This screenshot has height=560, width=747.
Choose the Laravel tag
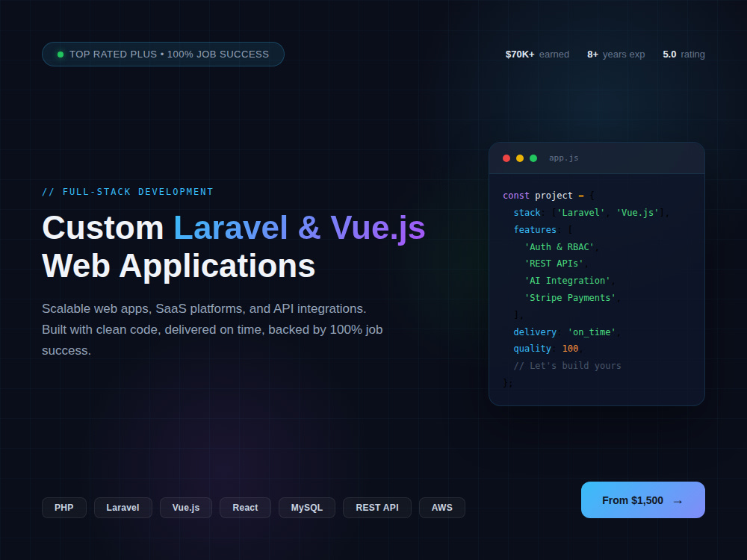(123, 508)
